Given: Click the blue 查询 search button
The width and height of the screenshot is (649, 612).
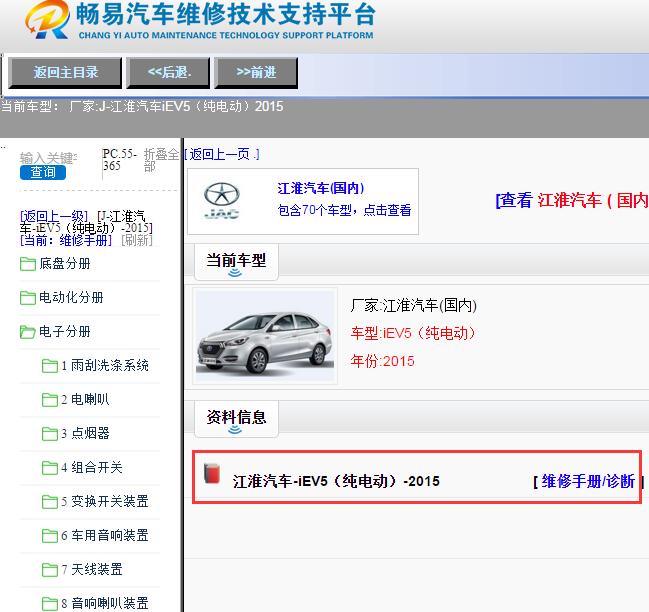Looking at the screenshot, I should point(43,172).
